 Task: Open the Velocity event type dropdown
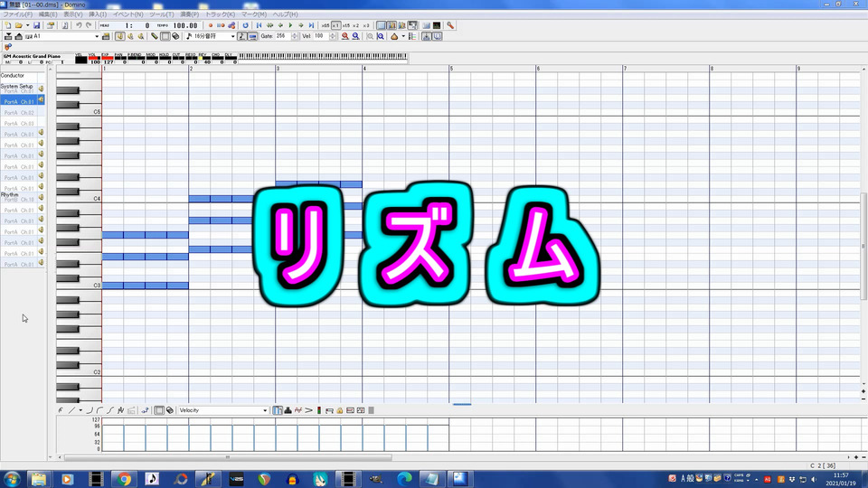point(265,410)
